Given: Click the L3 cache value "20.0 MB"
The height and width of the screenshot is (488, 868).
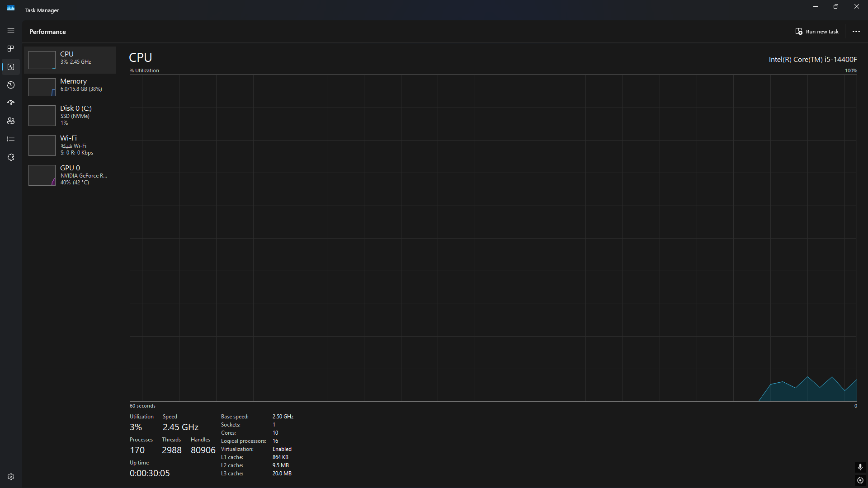Looking at the screenshot, I should 282,474.
